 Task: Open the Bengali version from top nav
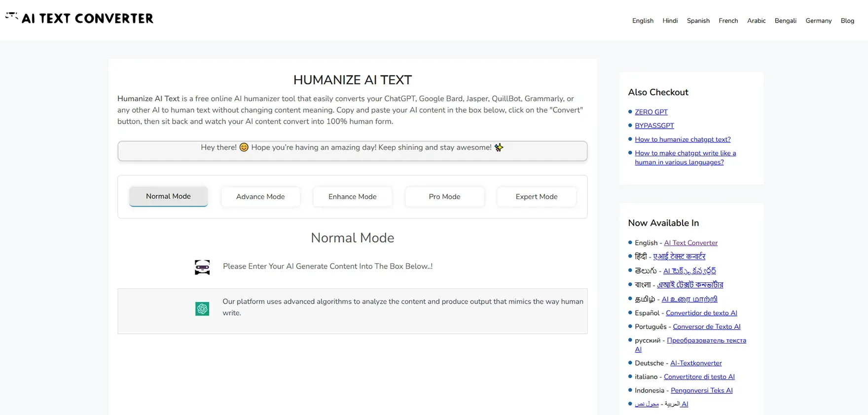pos(785,21)
